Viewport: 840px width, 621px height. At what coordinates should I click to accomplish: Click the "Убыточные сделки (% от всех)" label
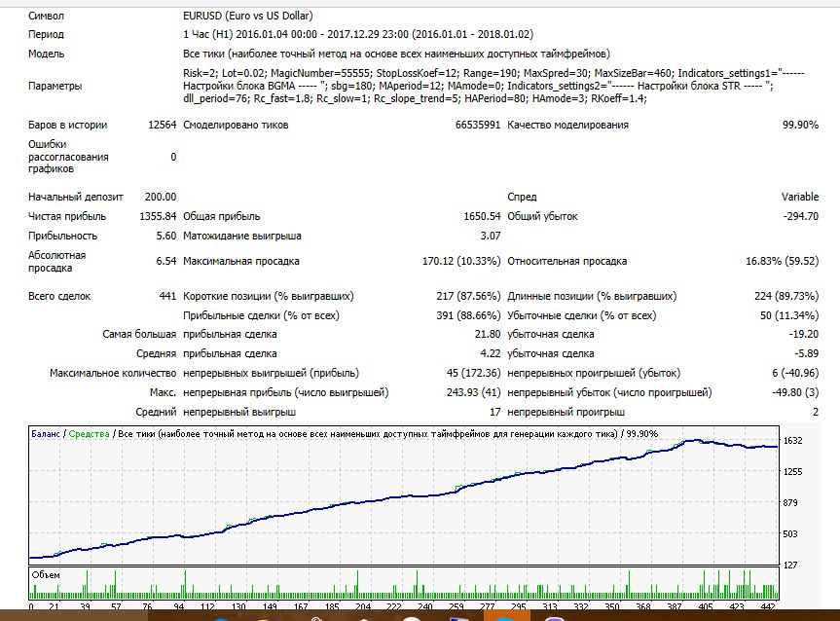582,315
